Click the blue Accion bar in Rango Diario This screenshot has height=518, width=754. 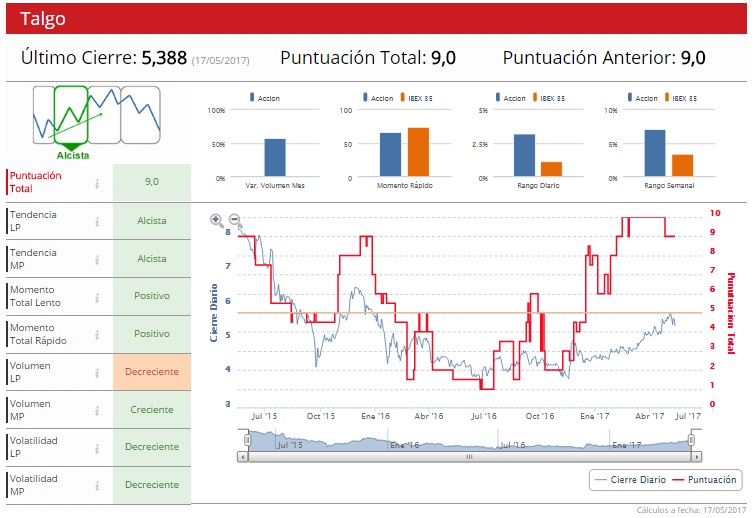[x=524, y=155]
